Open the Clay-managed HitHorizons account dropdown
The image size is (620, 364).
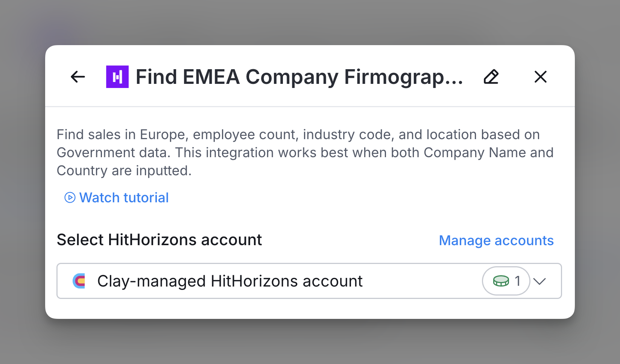click(229, 281)
